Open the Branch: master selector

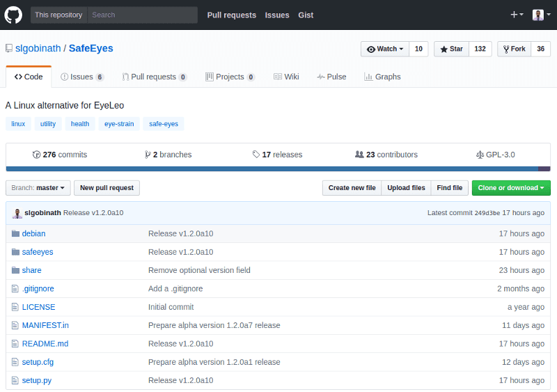click(38, 188)
